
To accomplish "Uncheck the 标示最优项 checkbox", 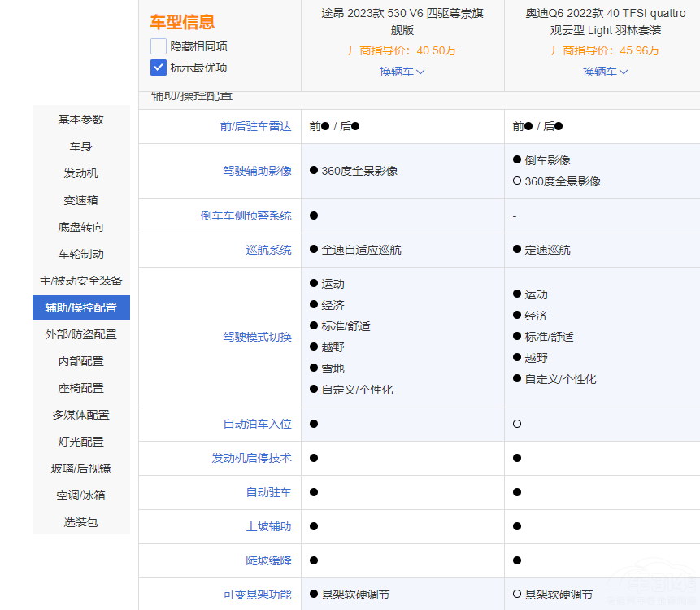I will click(159, 68).
